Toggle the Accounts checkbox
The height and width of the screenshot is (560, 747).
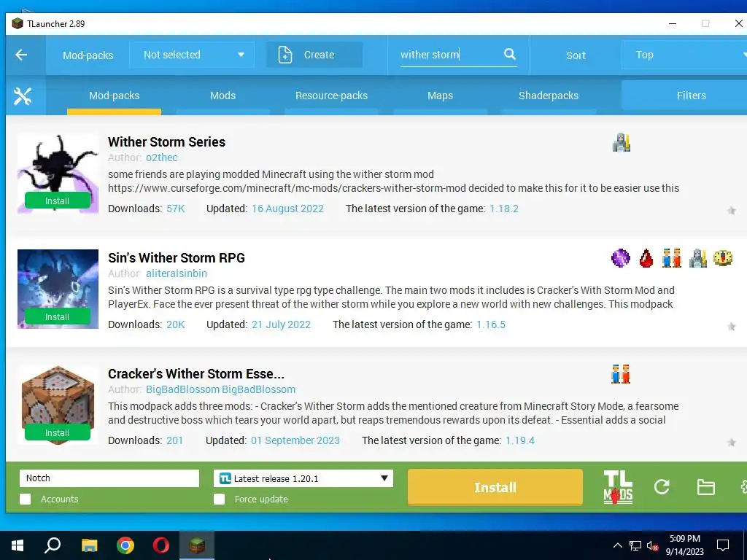[x=26, y=499]
